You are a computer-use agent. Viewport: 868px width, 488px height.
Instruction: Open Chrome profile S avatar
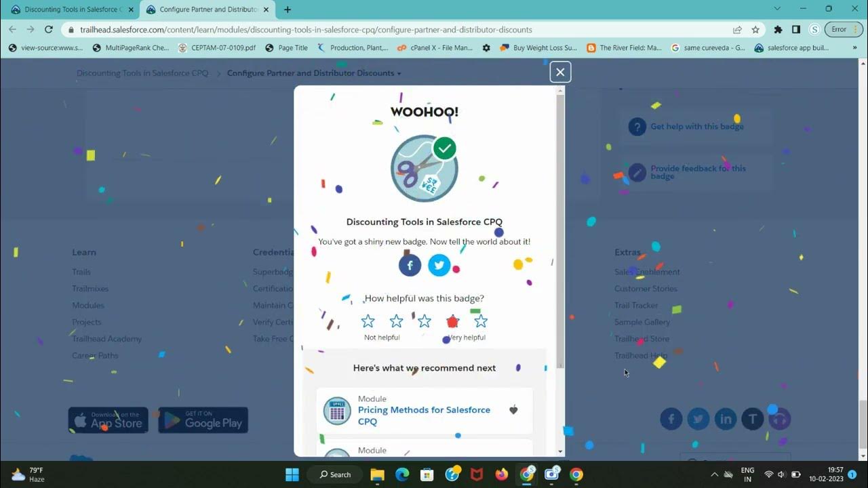(814, 30)
